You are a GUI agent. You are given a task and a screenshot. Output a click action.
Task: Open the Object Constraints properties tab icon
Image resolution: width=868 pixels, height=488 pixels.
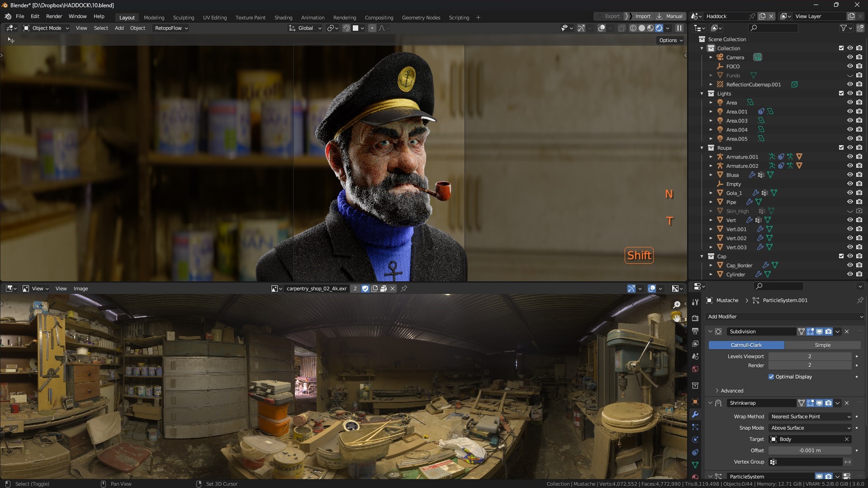(x=695, y=452)
